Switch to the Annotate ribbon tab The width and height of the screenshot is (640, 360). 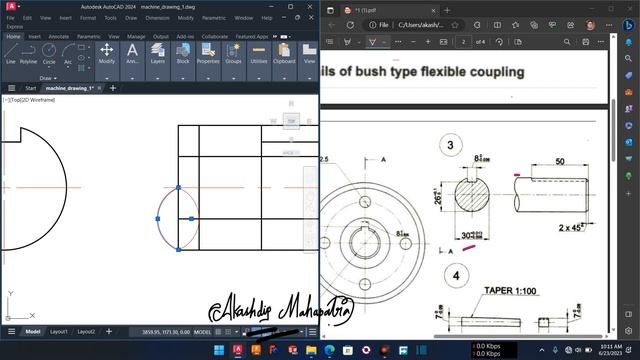[59, 36]
